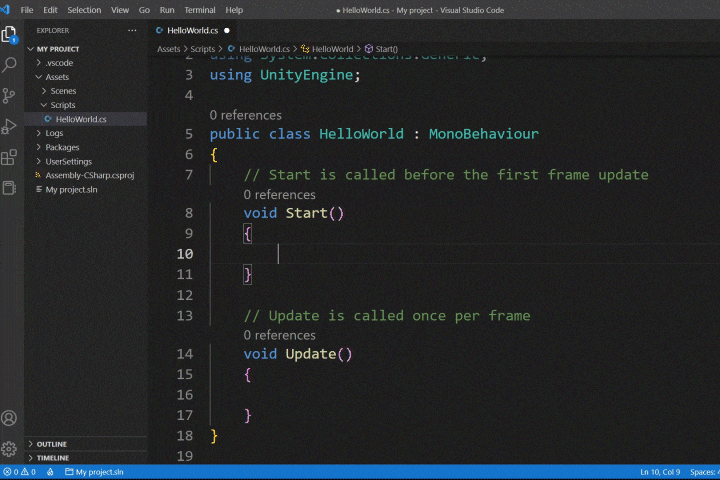Open the sixth activity bar panel icon

click(9, 188)
